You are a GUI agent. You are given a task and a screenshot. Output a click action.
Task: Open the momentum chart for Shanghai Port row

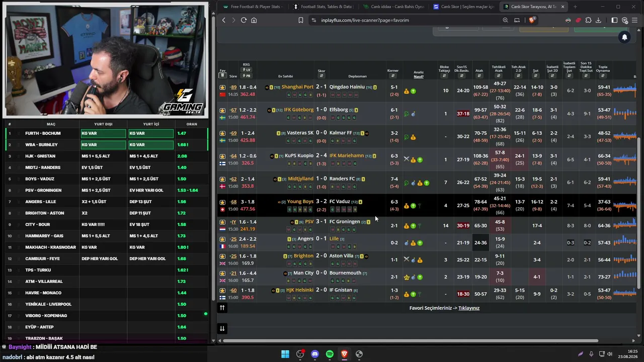[x=624, y=90]
